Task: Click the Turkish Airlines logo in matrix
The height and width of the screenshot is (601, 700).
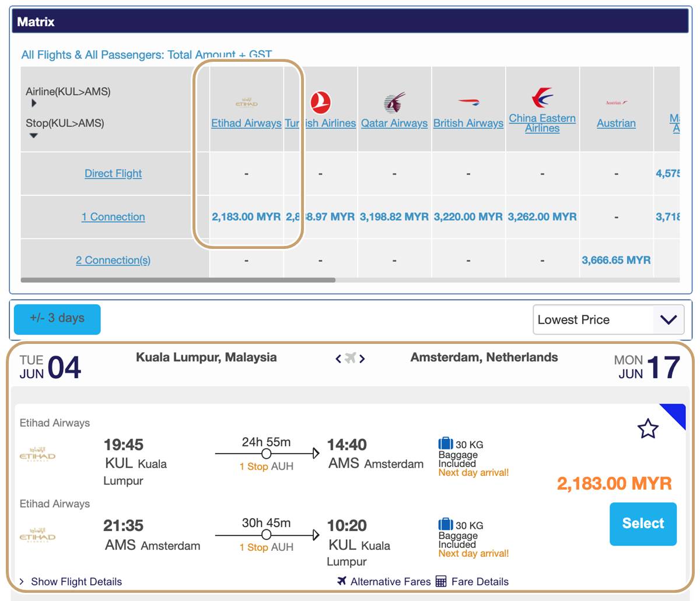Action: pyautogui.click(x=320, y=103)
